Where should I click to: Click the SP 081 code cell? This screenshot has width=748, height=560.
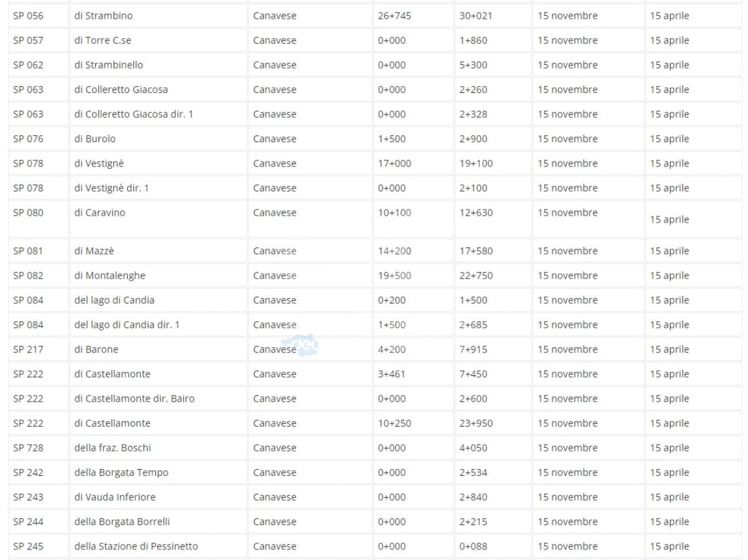click(x=29, y=251)
